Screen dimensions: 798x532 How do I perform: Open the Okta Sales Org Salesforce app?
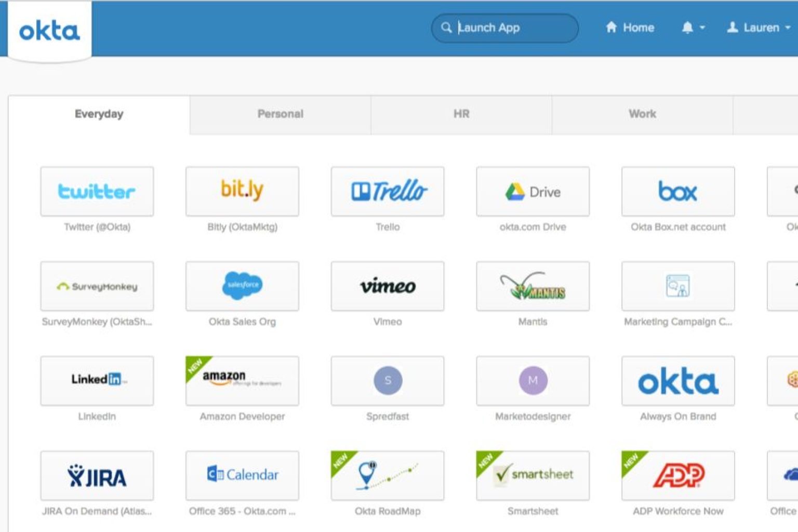pos(242,286)
